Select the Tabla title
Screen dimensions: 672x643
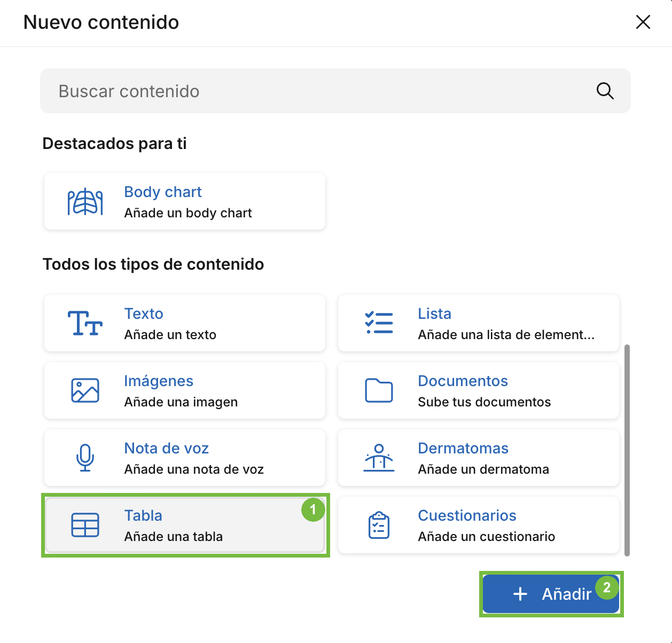(143, 515)
